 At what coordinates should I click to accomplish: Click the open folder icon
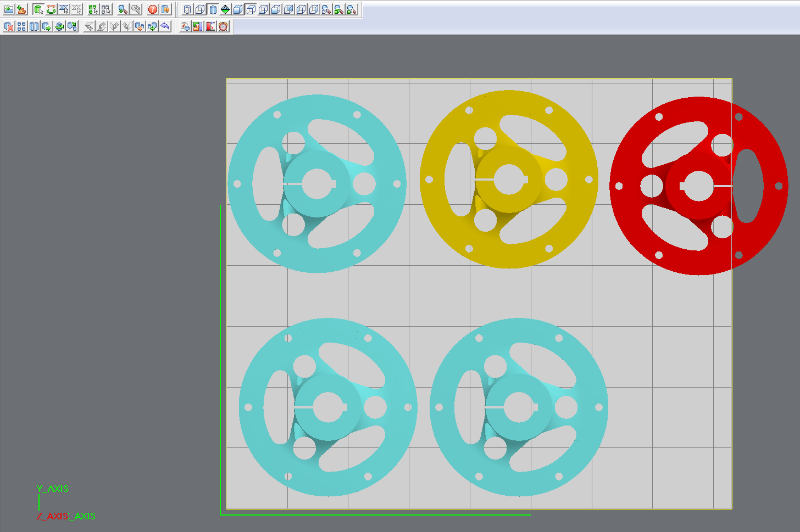click(x=9, y=9)
